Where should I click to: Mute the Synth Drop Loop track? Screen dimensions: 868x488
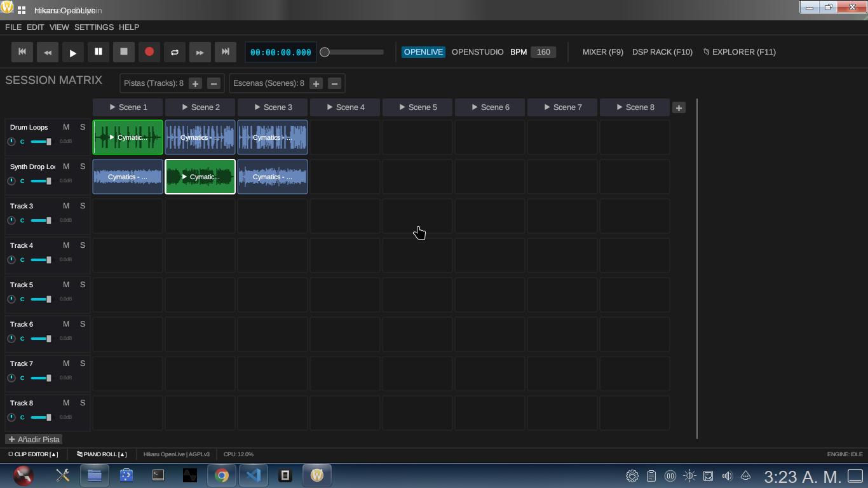pos(66,166)
